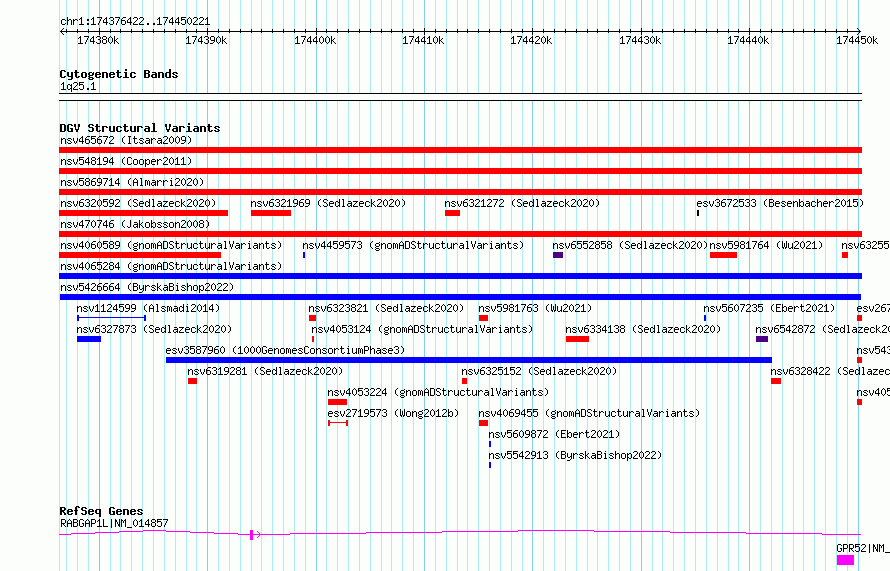This screenshot has height=571, width=890.
Task: Click the nsv5609872 (Ebert2021) label
Action: [554, 434]
